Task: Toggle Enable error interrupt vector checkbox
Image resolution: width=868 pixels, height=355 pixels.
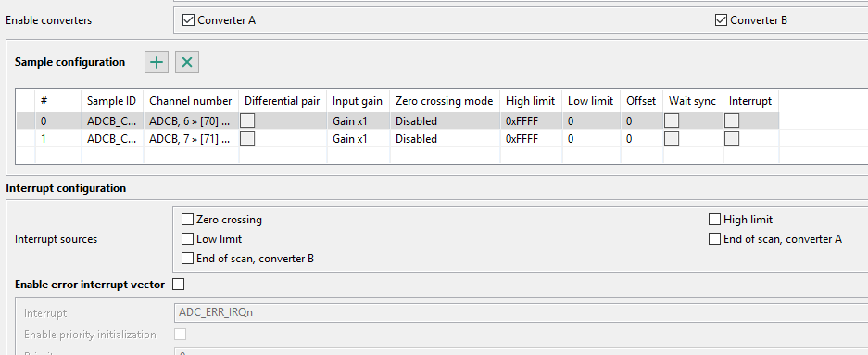Action: coord(178,285)
